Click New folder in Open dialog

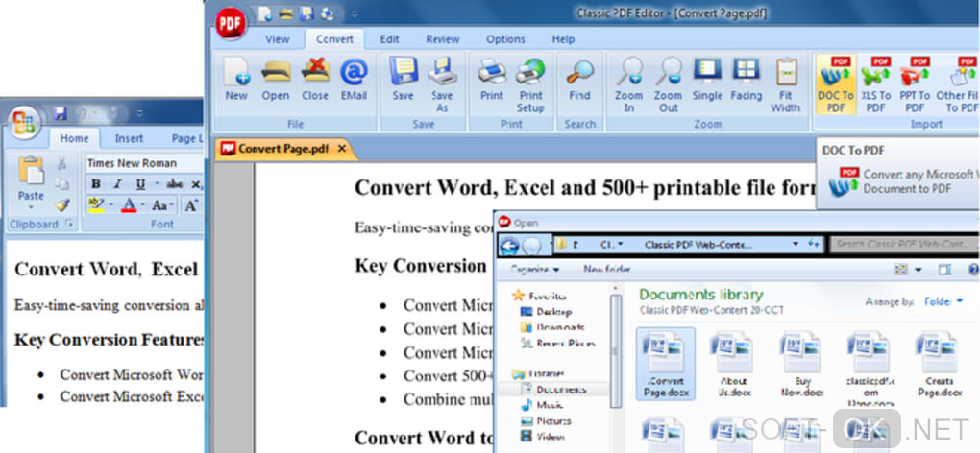pos(607,270)
